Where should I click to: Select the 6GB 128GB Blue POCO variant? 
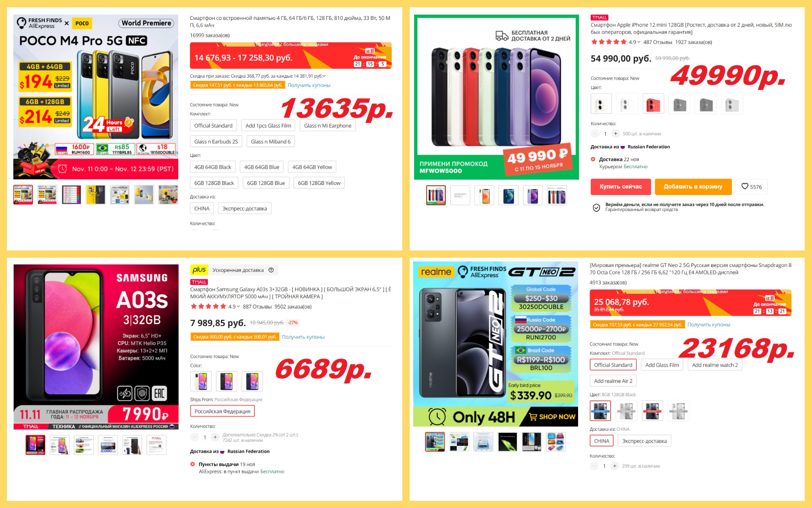266,183
